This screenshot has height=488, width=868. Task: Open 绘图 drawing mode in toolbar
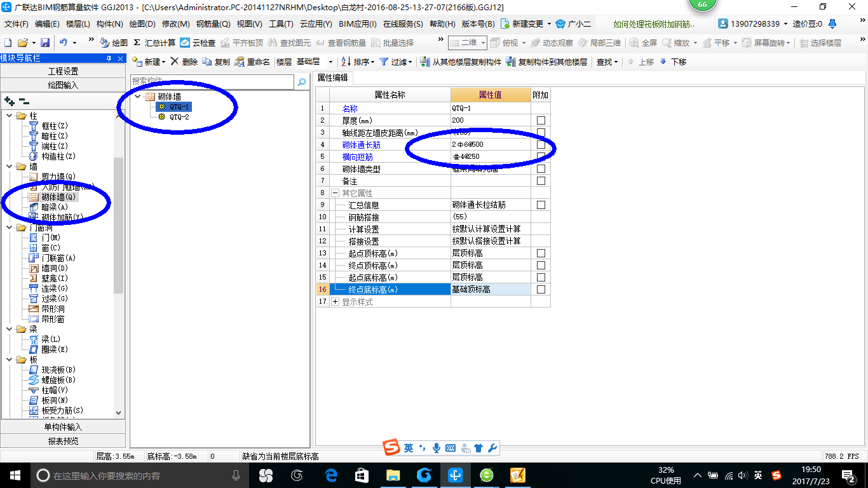point(114,43)
